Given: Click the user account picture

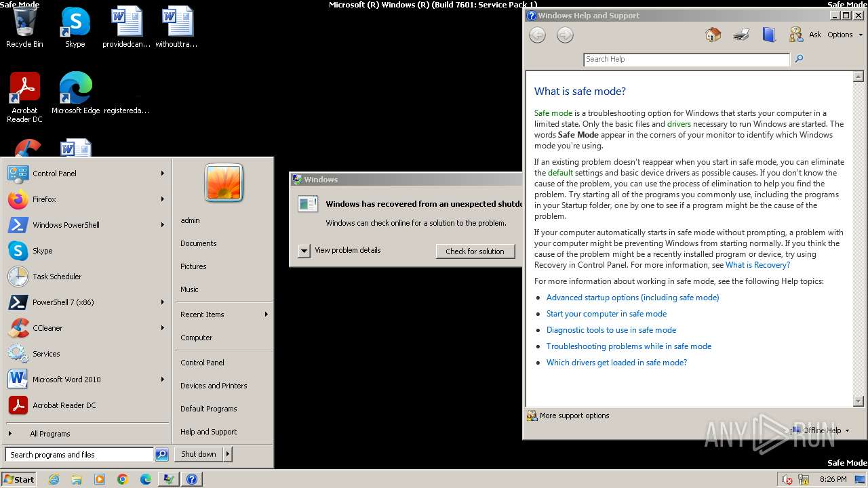Looking at the screenshot, I should (x=224, y=182).
